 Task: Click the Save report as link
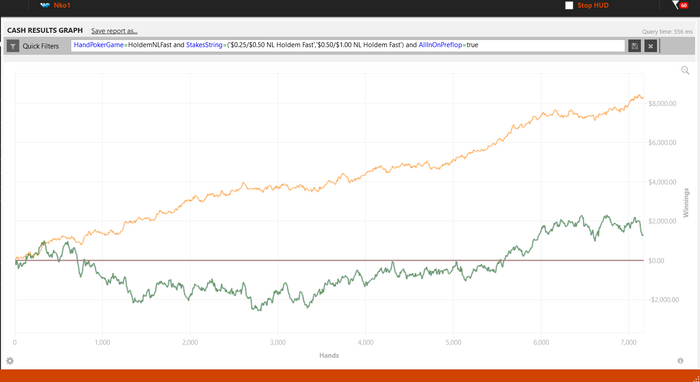click(114, 31)
